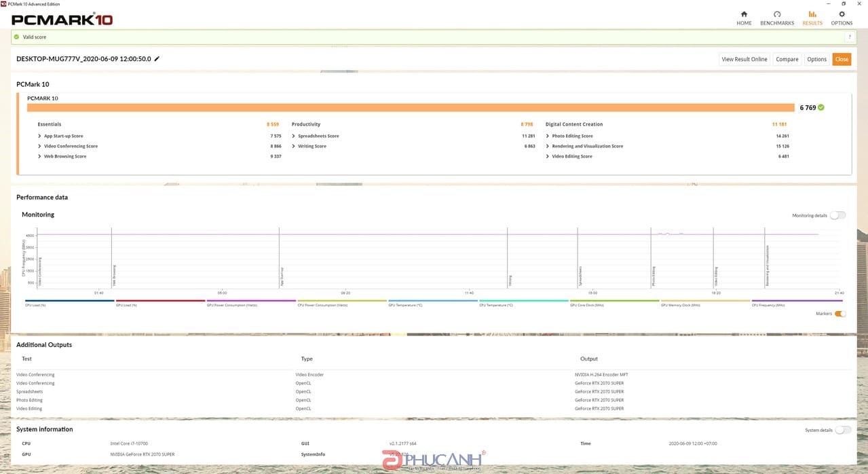Click the Productivity score value 8 798
Viewport: 868px width, 474px height.
[x=527, y=124]
